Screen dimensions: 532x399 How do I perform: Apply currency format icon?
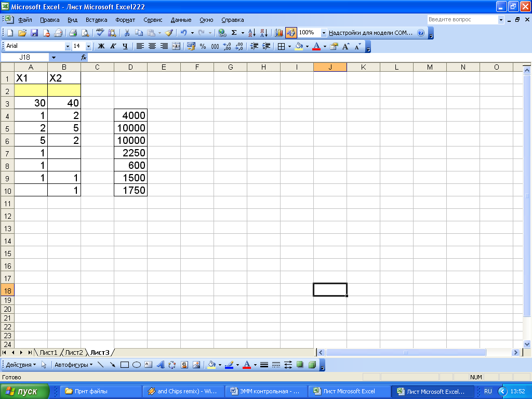click(x=191, y=46)
